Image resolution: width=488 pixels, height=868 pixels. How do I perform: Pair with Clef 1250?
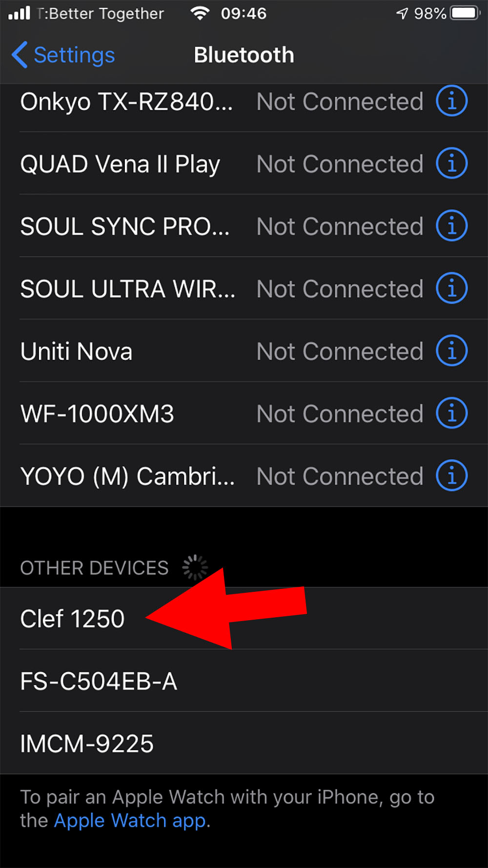(244, 618)
